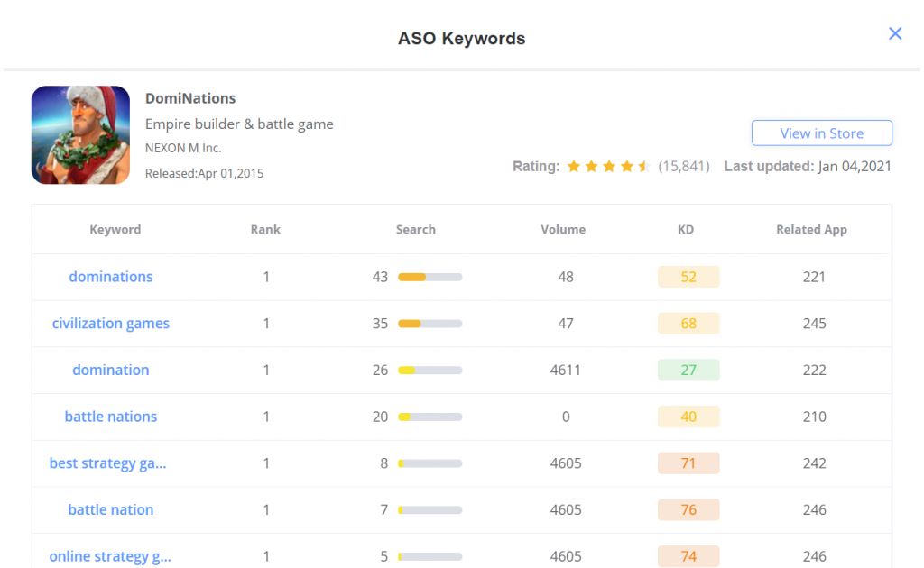Click the star rating icons
Image resolution: width=924 pixels, height=568 pixels.
[x=608, y=166]
